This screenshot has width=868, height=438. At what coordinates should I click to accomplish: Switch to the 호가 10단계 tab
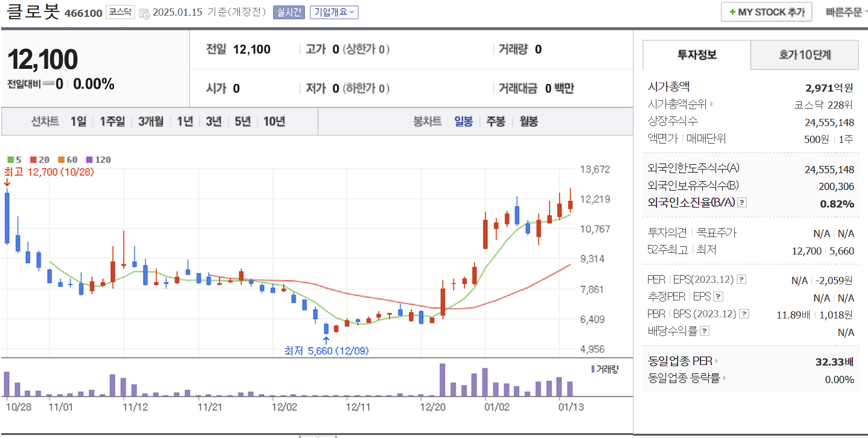point(804,54)
